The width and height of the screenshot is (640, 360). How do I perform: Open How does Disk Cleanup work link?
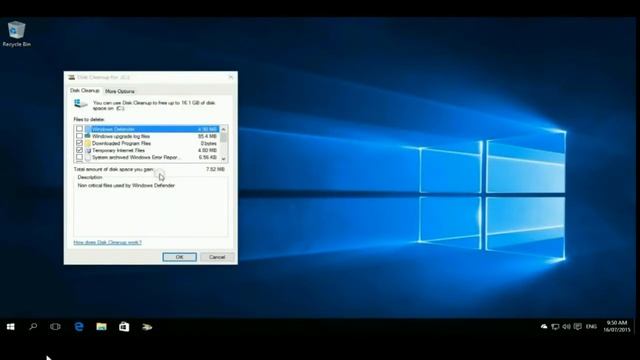click(107, 242)
